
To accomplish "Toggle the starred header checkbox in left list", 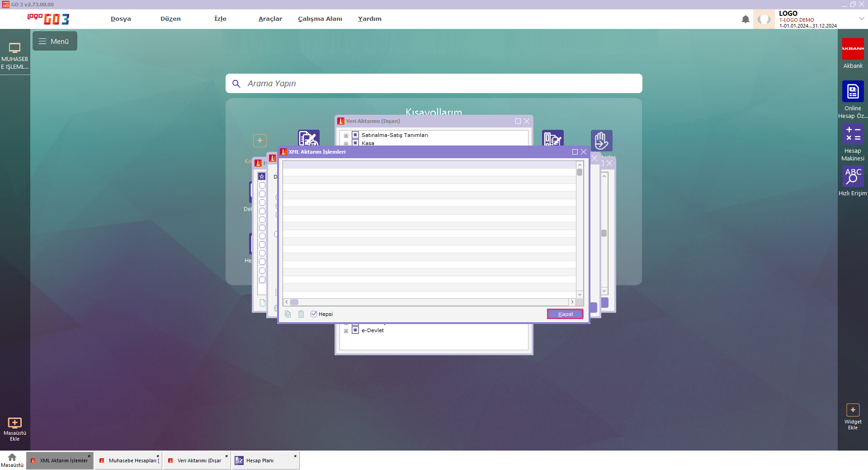I will (262, 176).
